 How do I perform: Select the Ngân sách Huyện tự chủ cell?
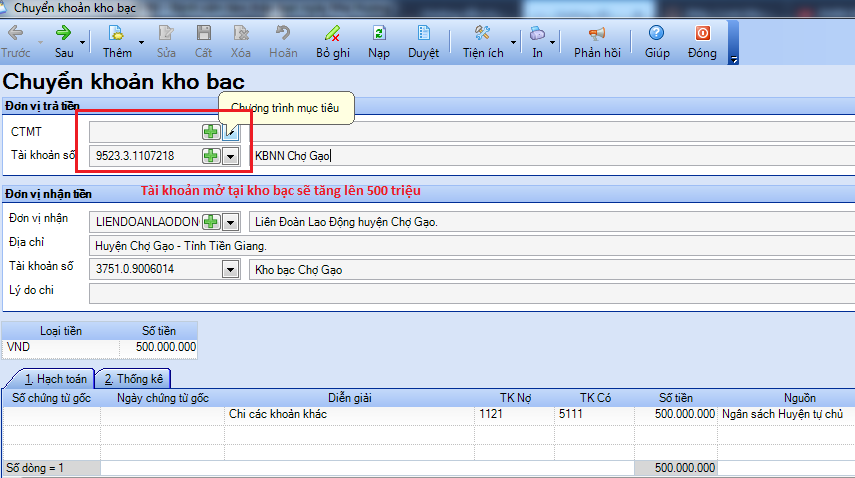point(786,414)
